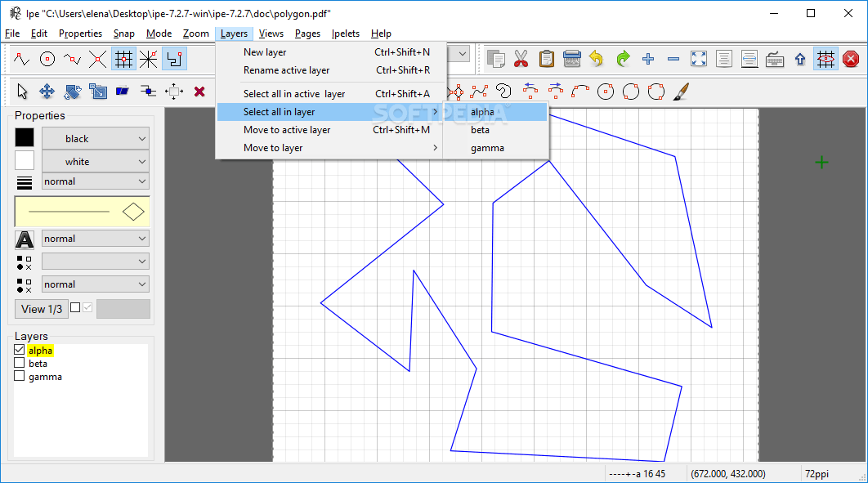Click the red stop icon
The width and height of the screenshot is (868, 483).
pos(851,59)
